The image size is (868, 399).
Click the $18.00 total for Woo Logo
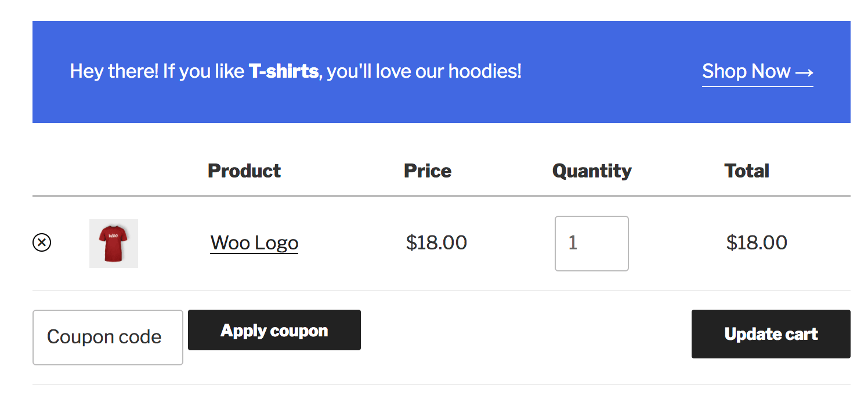tap(757, 243)
